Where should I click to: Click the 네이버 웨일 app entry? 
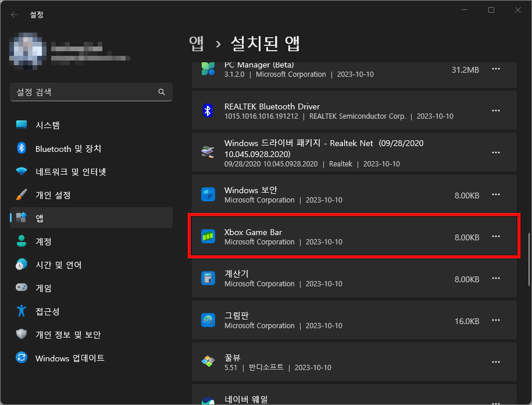tap(354, 395)
